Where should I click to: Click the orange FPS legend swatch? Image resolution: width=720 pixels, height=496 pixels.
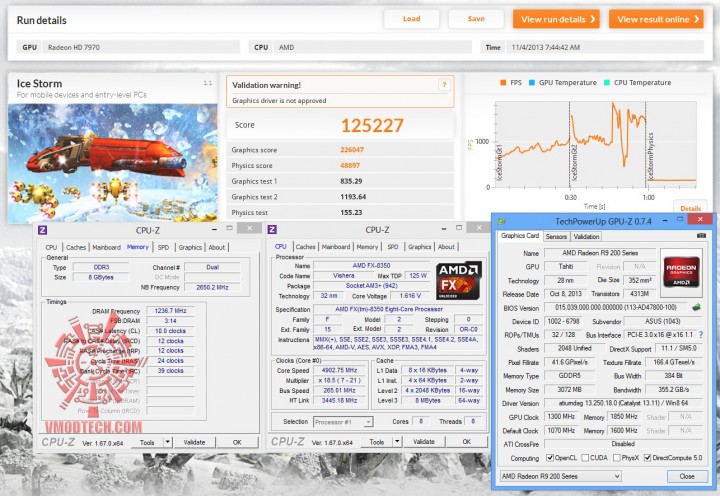[x=503, y=83]
